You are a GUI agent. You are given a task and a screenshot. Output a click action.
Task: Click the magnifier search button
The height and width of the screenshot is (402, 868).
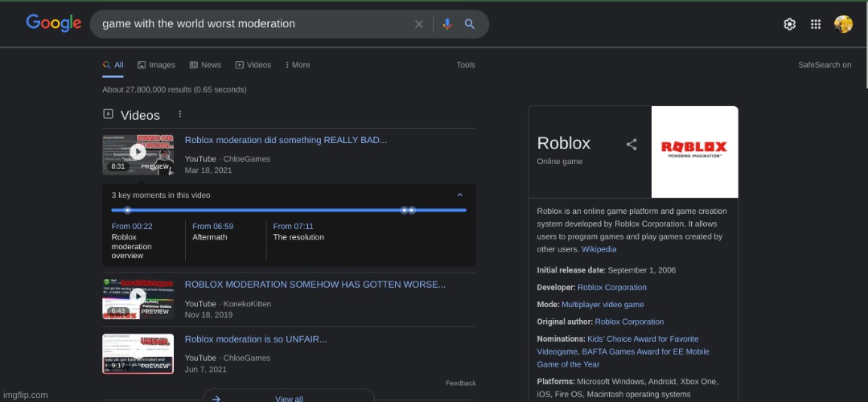pyautogui.click(x=470, y=24)
